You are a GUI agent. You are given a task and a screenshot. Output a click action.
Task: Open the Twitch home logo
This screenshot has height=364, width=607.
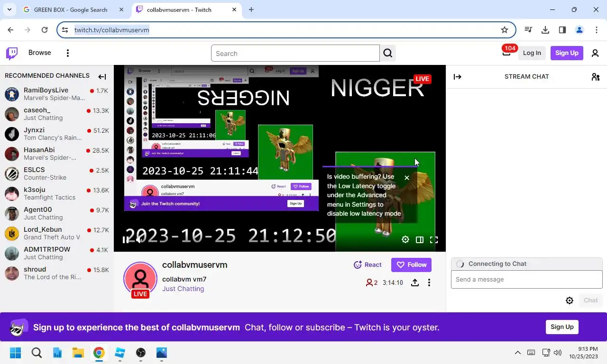point(12,53)
